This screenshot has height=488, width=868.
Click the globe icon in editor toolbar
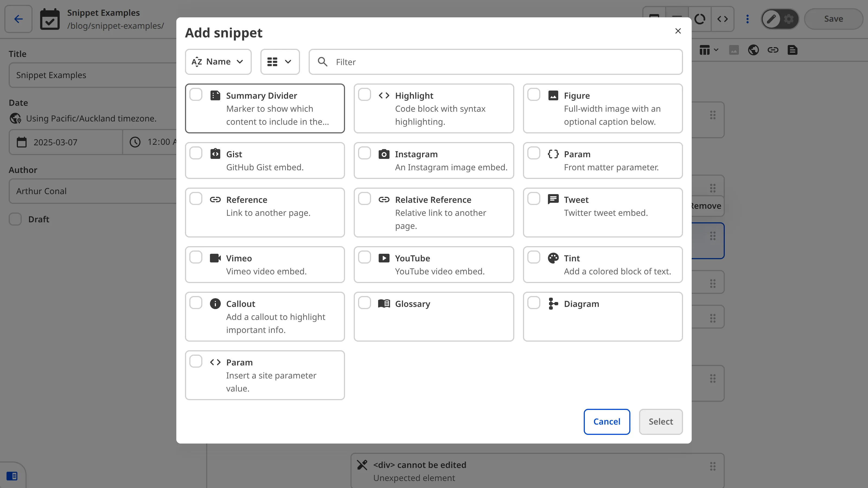[x=753, y=50]
